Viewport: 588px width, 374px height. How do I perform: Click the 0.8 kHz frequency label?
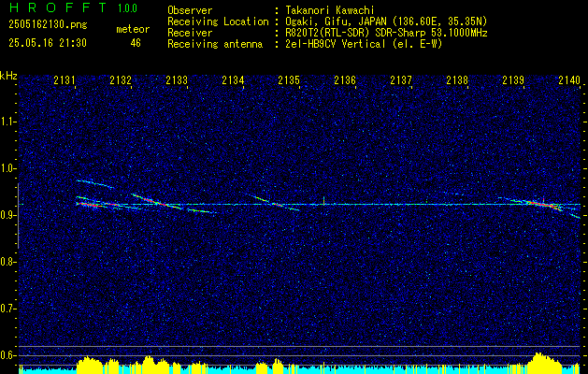coord(7,262)
